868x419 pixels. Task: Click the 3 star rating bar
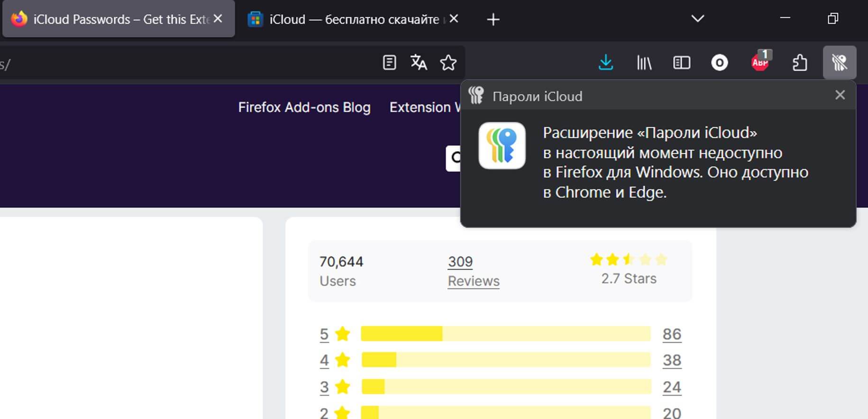pos(506,386)
